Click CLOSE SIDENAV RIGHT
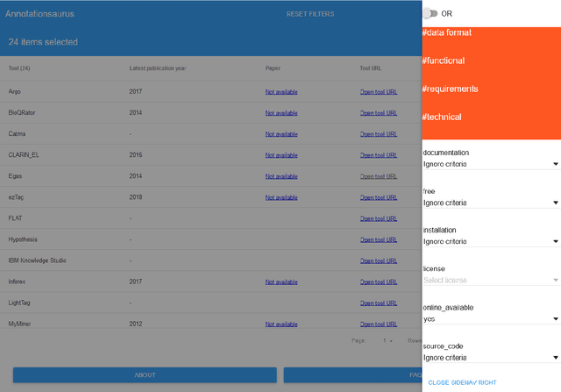 pos(464,383)
